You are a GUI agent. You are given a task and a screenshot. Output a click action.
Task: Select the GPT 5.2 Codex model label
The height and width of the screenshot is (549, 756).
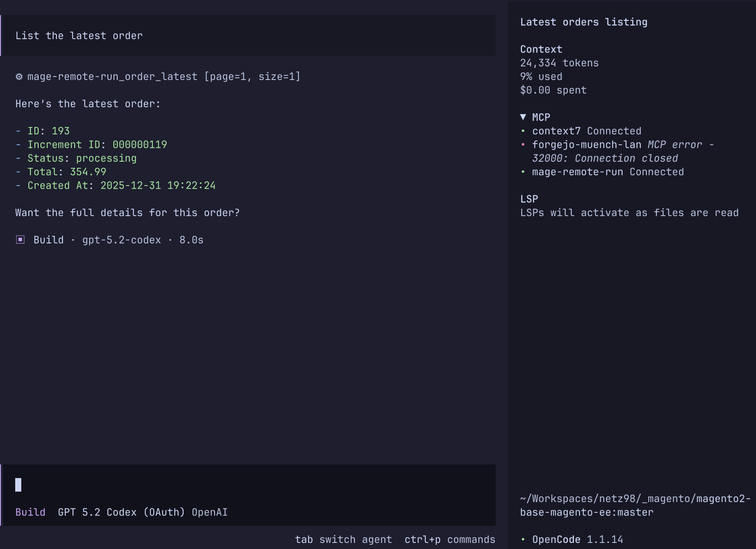122,512
